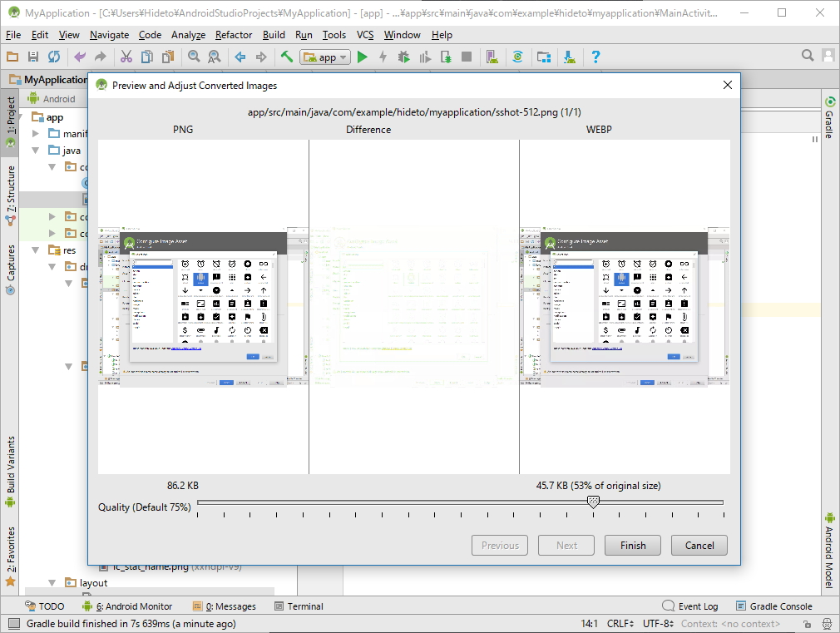The image size is (840, 633).
Task: Click the disabled Next button
Action: pyautogui.click(x=566, y=545)
